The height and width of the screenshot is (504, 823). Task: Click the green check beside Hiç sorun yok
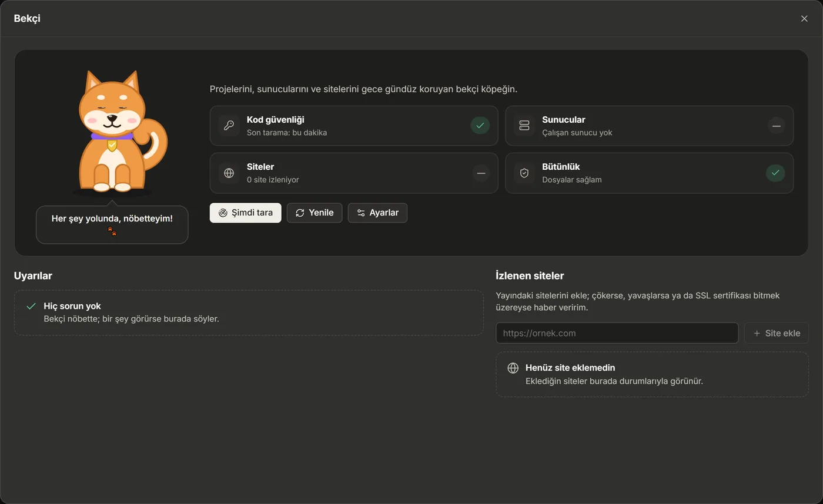click(32, 307)
